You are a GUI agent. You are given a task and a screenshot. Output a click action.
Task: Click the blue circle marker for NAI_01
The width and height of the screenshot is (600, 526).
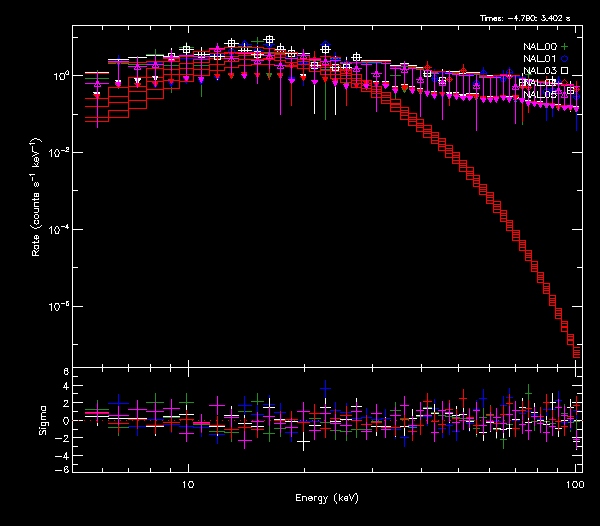coord(564,59)
